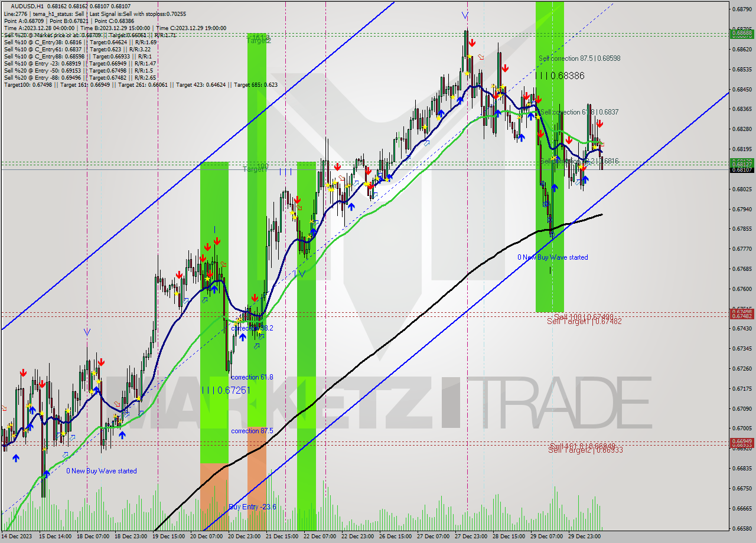Viewport: 756px width, 543px height.
Task: Click the blue 'correction 87.5' label
Action: coord(252,431)
